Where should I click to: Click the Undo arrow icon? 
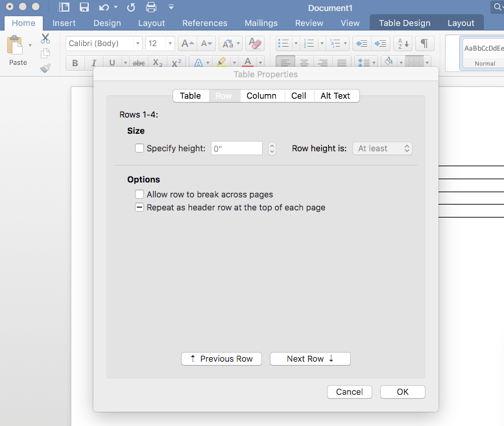[104, 7]
